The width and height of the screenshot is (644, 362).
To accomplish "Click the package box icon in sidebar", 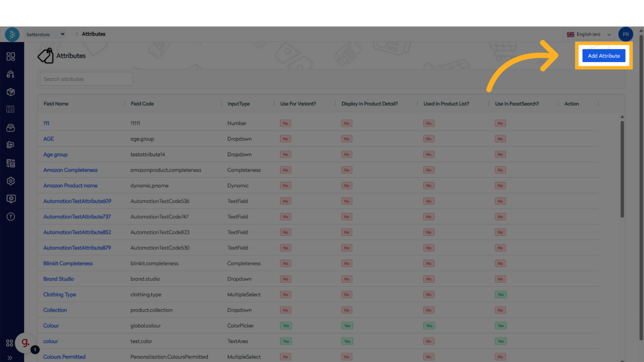I will coord(11,92).
